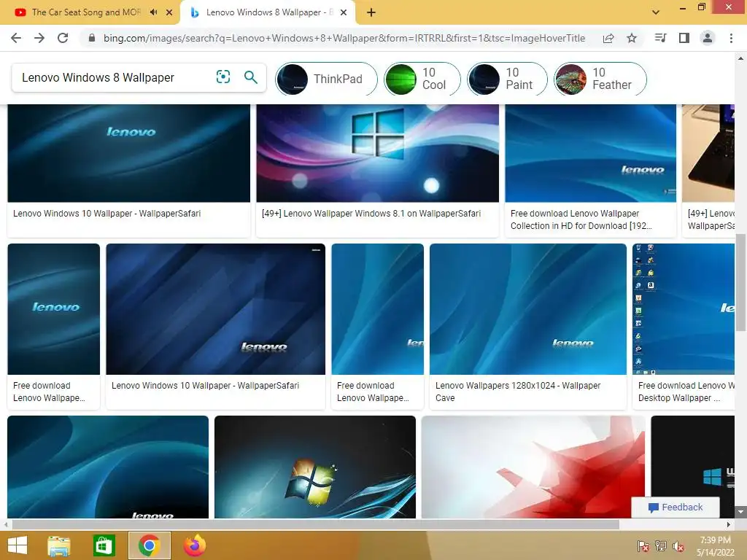Open Lenovo Wallpaper Windows 8.1 WallpaperSafari link
This screenshot has width=747, height=560.
click(371, 214)
